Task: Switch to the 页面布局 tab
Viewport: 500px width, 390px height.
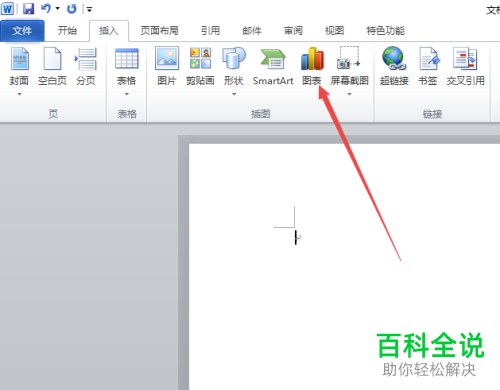Action: (159, 31)
